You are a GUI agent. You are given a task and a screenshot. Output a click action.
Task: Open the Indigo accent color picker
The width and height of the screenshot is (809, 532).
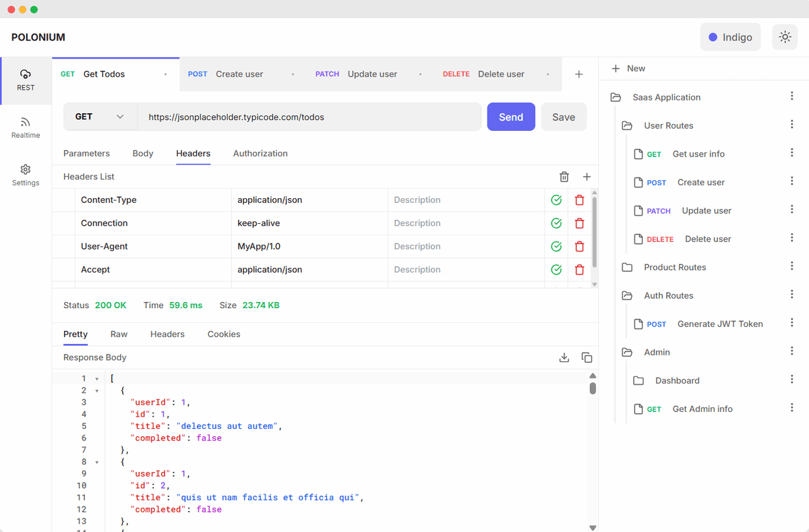730,37
